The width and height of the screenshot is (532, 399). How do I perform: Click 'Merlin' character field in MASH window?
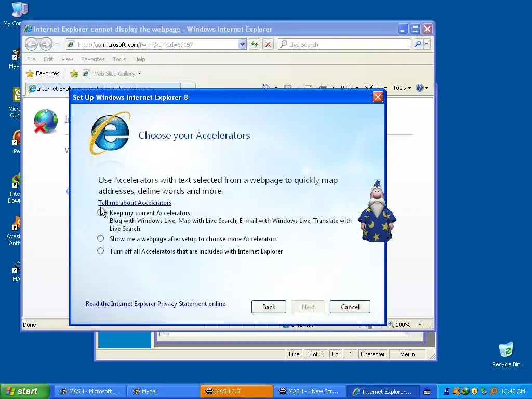407,354
